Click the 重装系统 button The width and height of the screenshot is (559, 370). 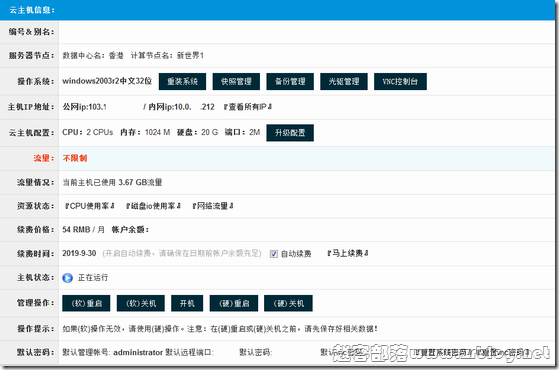(182, 81)
